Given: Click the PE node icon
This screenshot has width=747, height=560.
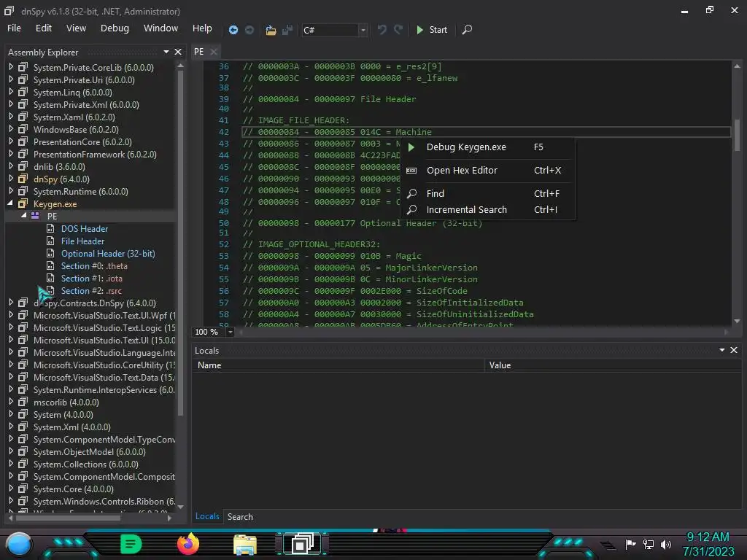Looking at the screenshot, I should [35, 216].
